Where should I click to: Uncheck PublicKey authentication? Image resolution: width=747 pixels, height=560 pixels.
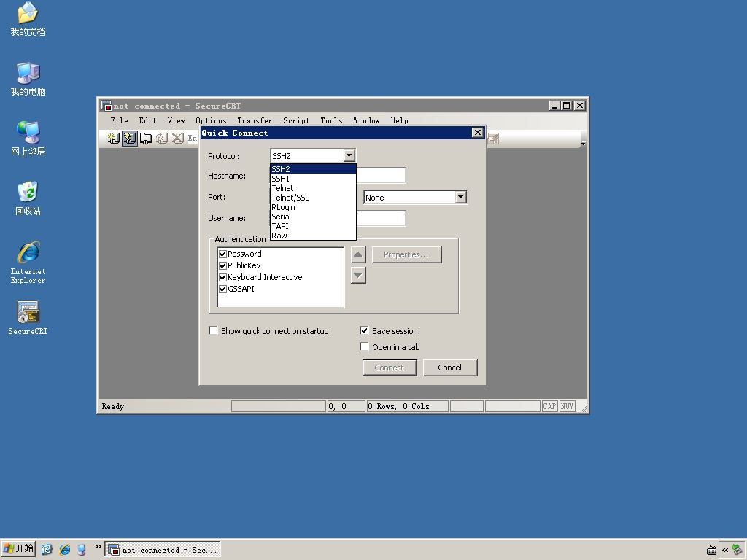(222, 265)
